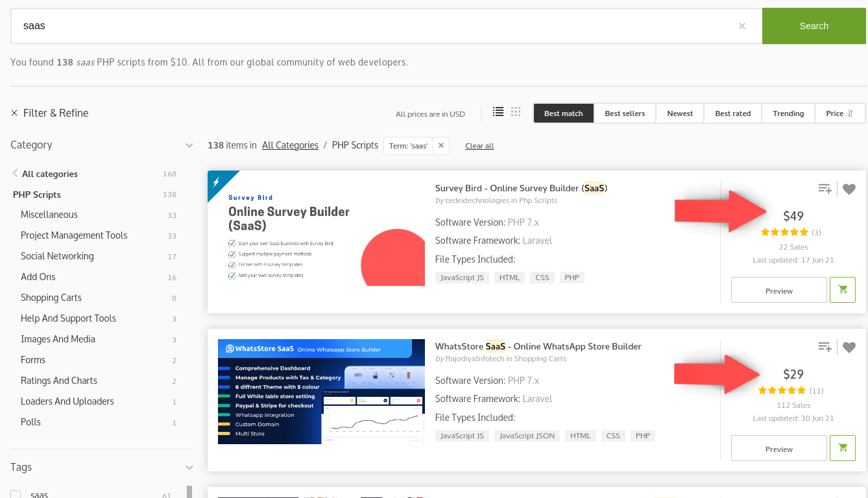
Task: Filter by Social Networking category
Action: (57, 256)
